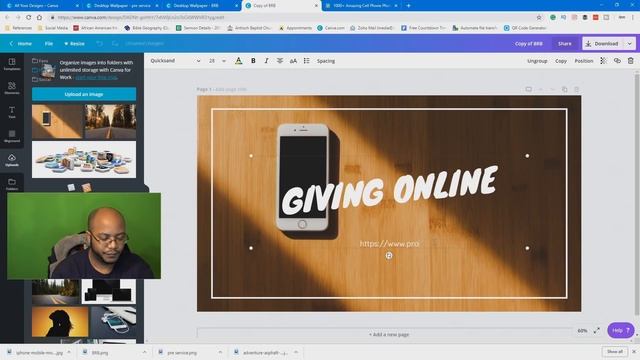
Task: Open the Position menu
Action: 584,61
